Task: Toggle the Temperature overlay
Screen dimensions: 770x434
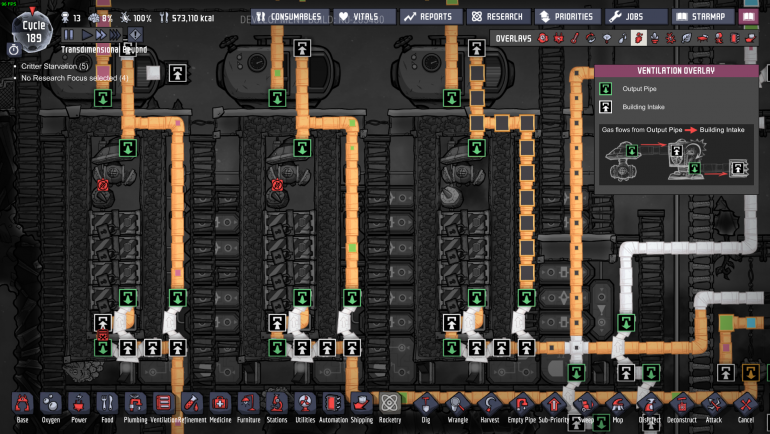Action: [575, 38]
